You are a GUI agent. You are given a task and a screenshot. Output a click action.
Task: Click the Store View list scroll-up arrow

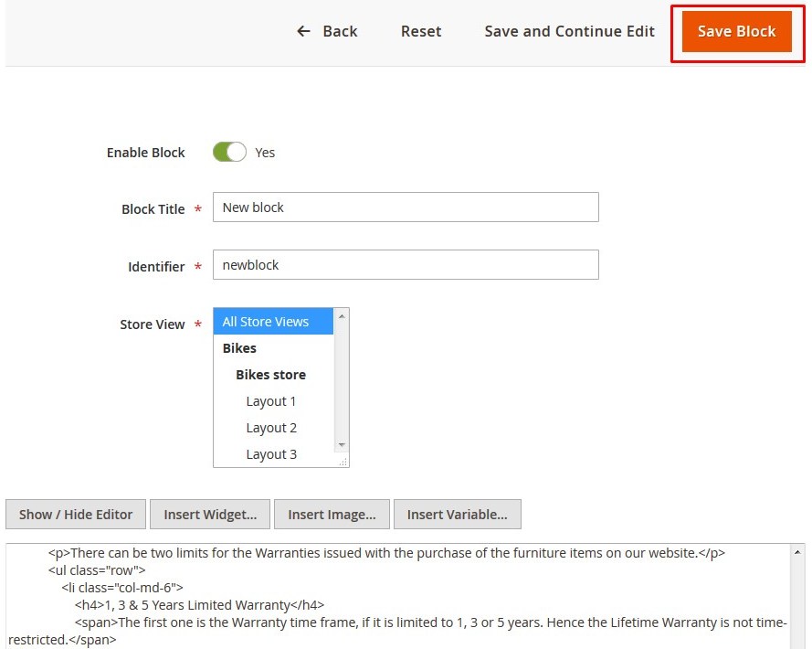pyautogui.click(x=342, y=316)
